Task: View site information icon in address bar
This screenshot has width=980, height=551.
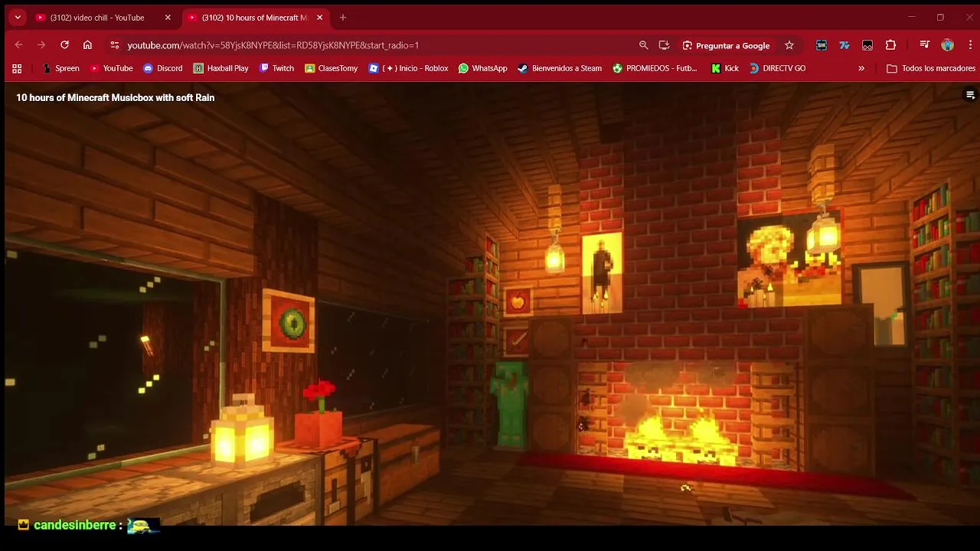Action: pos(114,45)
